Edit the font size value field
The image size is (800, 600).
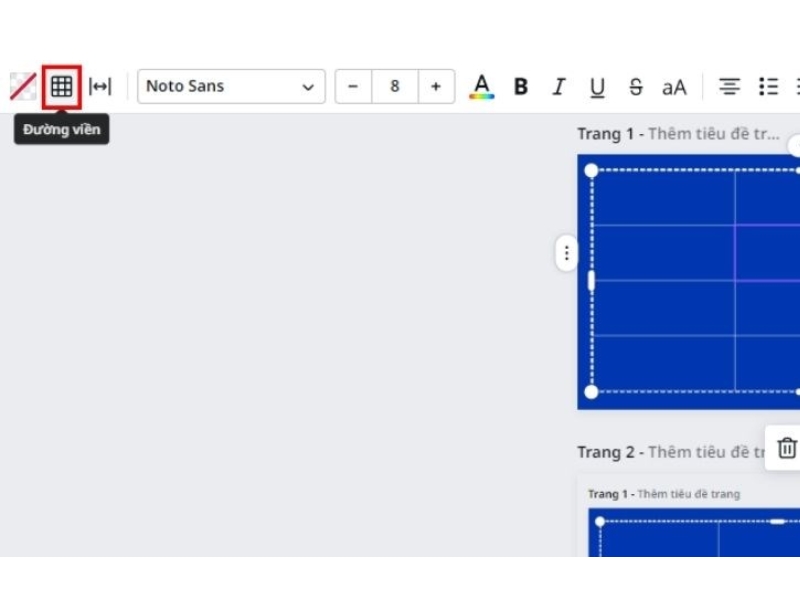(x=395, y=86)
